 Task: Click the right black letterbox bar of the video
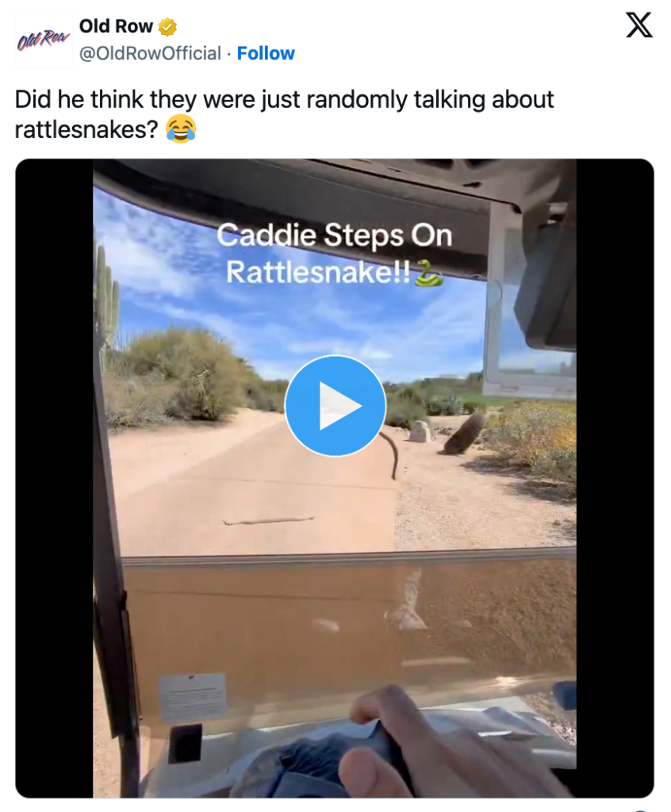pos(615,478)
